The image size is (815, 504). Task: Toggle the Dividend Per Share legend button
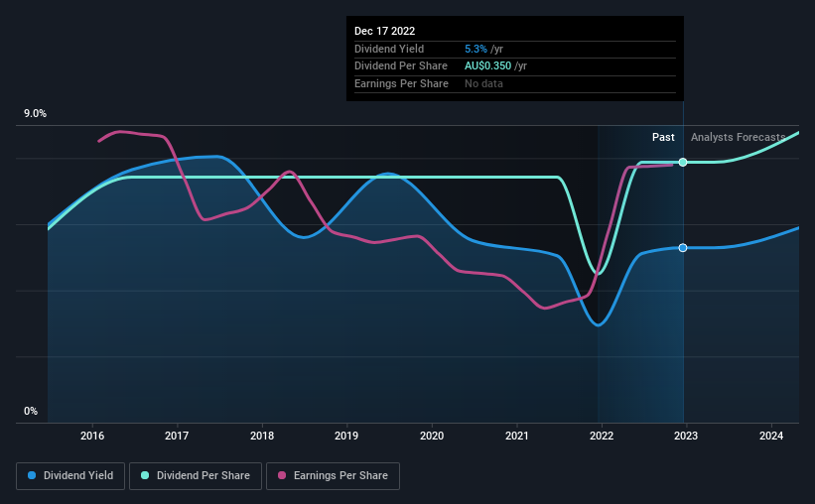pyautogui.click(x=196, y=475)
